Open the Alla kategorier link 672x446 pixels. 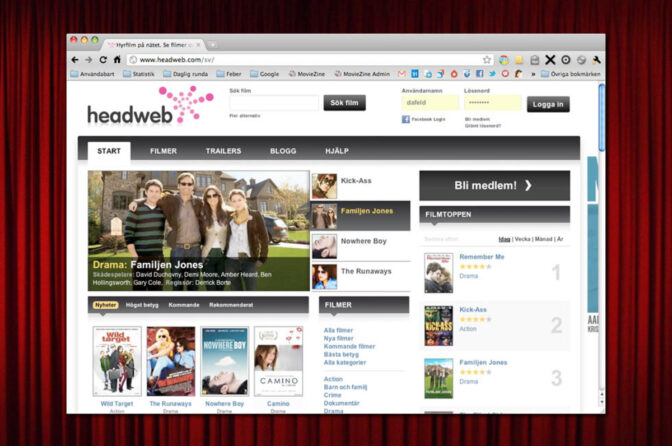[345, 362]
